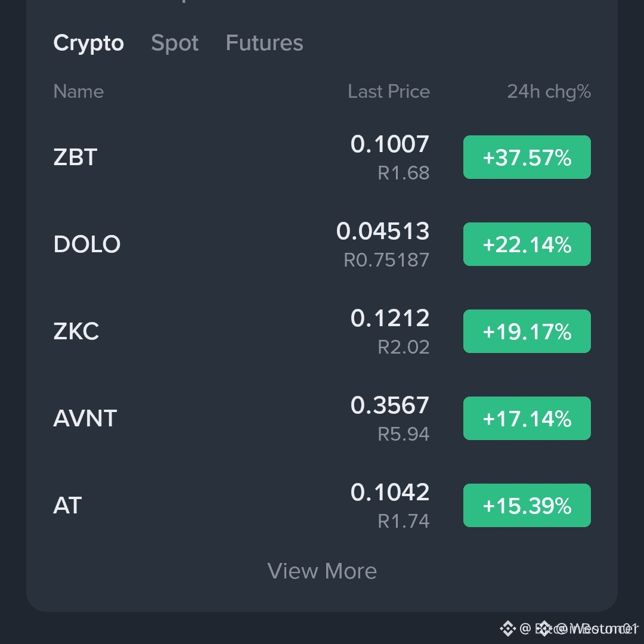Sort by Last Price column header
This screenshot has height=644, width=644.
389,91
